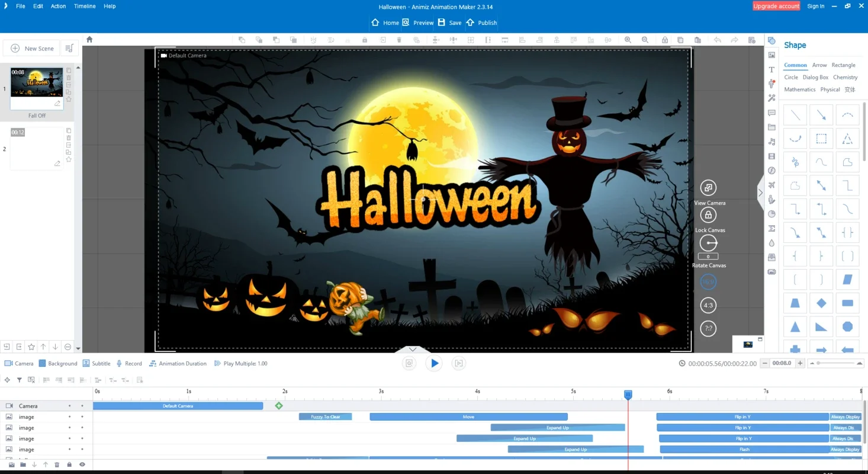This screenshot has height=474, width=868.
Task: Open the Timeline menu
Action: [85, 6]
